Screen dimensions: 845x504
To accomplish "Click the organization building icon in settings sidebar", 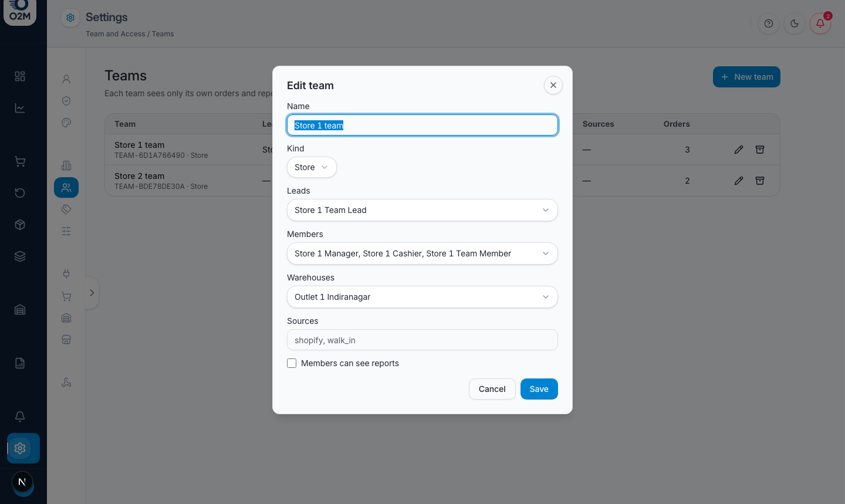I will pos(66,165).
